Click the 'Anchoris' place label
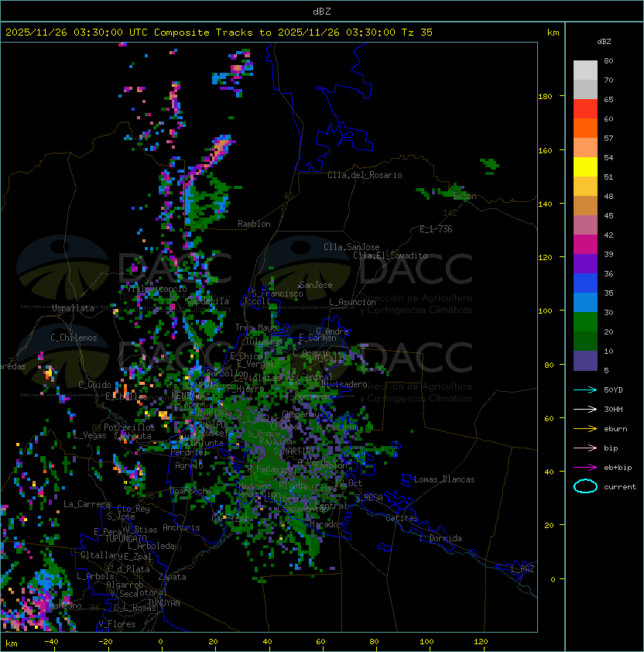This screenshot has width=644, height=652. click(181, 527)
